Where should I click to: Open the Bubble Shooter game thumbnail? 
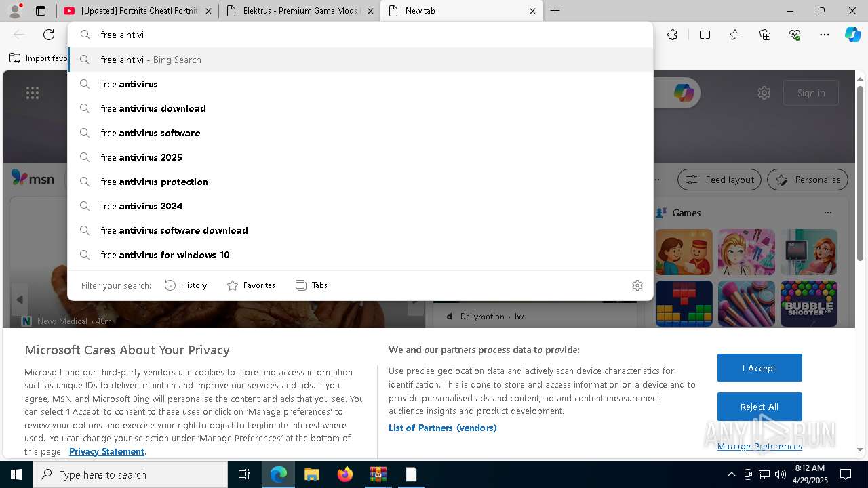pyautogui.click(x=809, y=304)
